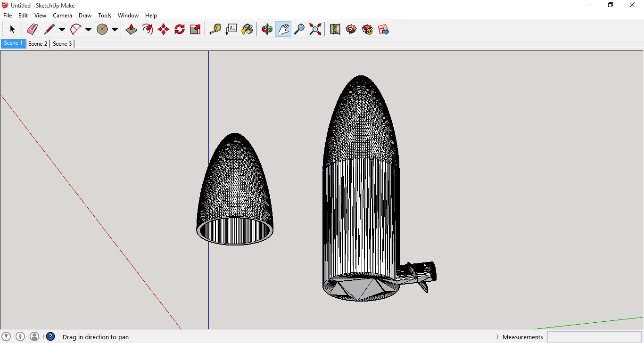The width and height of the screenshot is (644, 343).
Task: Open the Camera menu
Action: point(62,16)
